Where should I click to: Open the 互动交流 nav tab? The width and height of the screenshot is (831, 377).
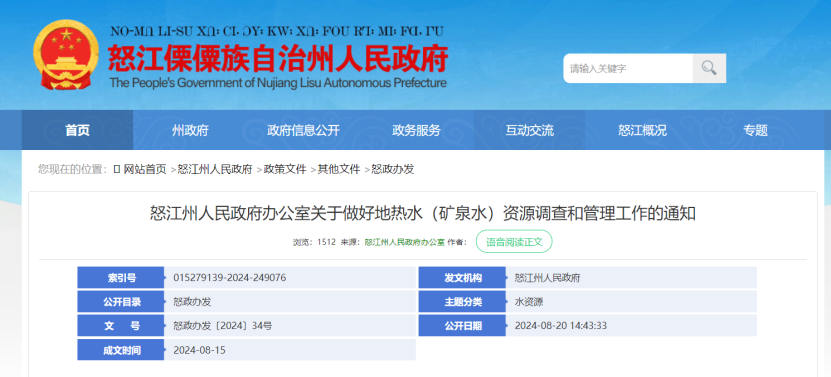click(529, 130)
